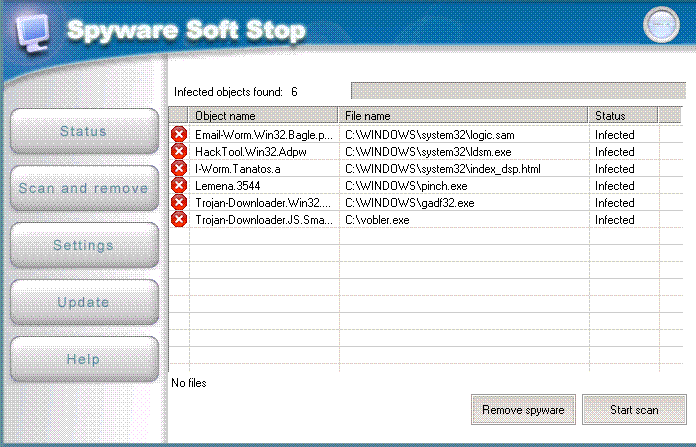The width and height of the screenshot is (696, 447).
Task: Sort by the Status column header
Action: click(623, 115)
